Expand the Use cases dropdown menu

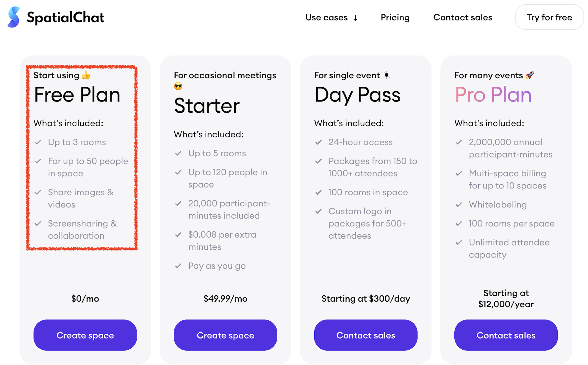[x=327, y=18]
